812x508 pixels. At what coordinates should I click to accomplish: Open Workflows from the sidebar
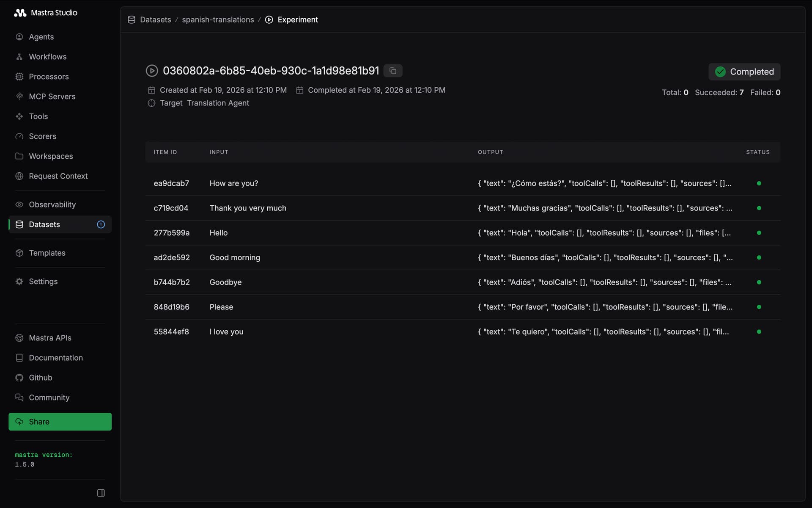(x=47, y=57)
